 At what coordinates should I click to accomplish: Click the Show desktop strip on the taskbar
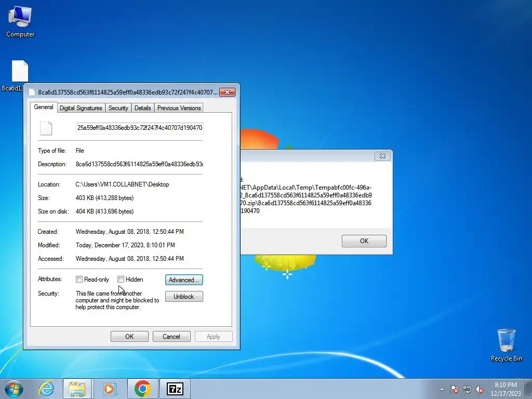(x=529, y=389)
